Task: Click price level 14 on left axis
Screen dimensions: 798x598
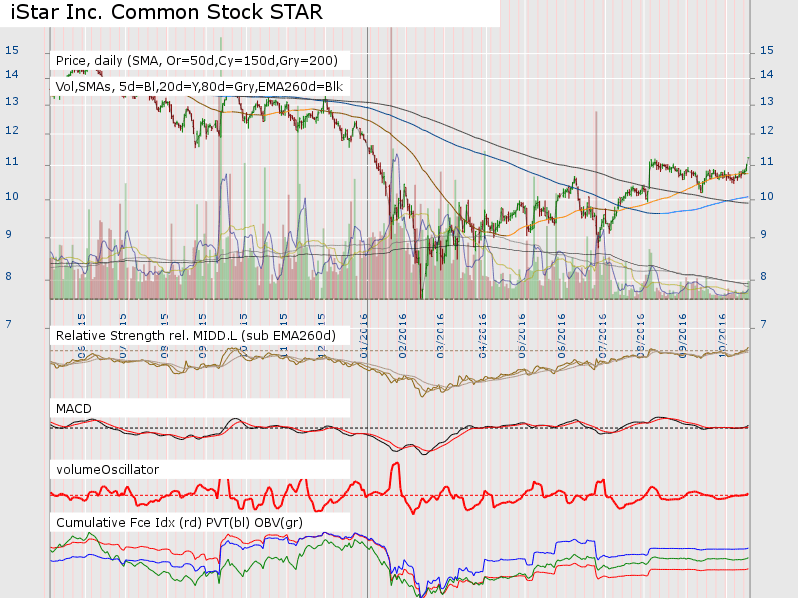Action: click(x=12, y=74)
